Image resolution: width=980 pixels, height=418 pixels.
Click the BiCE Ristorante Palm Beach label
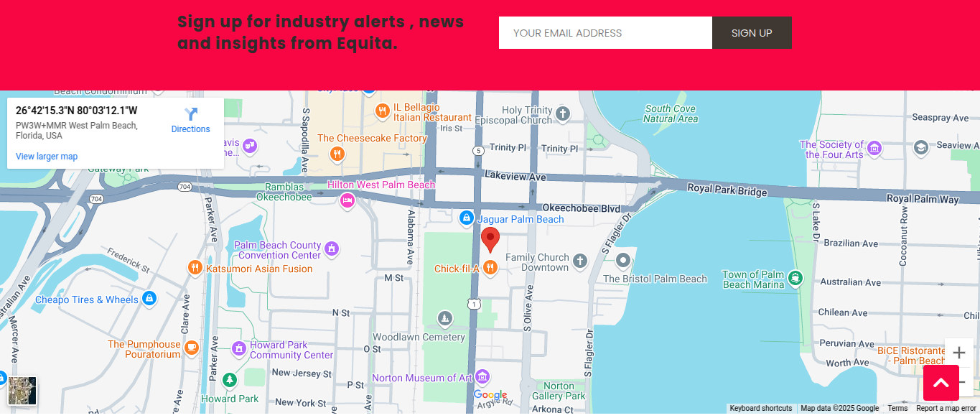pos(912,356)
